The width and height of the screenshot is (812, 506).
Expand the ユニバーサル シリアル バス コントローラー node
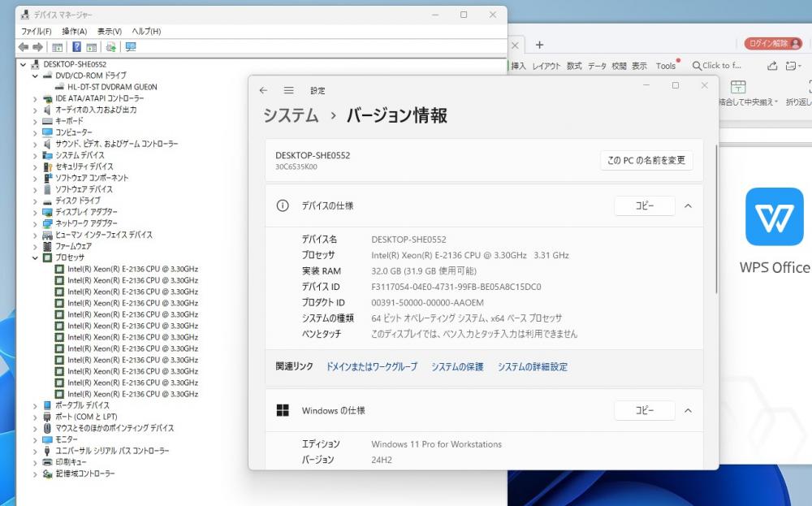pos(35,451)
